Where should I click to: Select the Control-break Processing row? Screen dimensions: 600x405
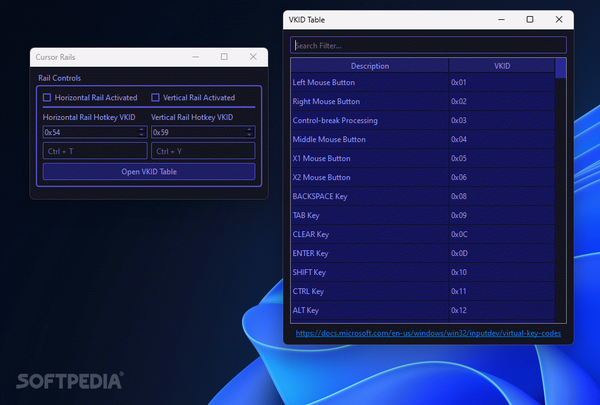pyautogui.click(x=423, y=120)
